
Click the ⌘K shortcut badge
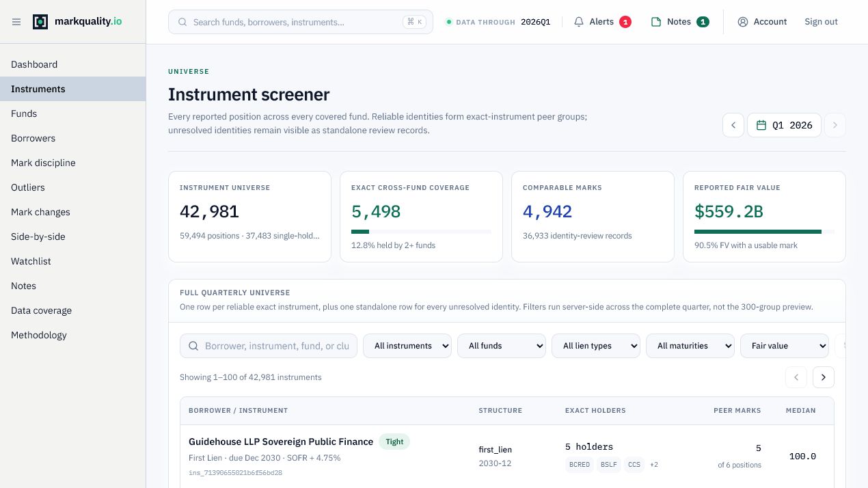click(414, 22)
